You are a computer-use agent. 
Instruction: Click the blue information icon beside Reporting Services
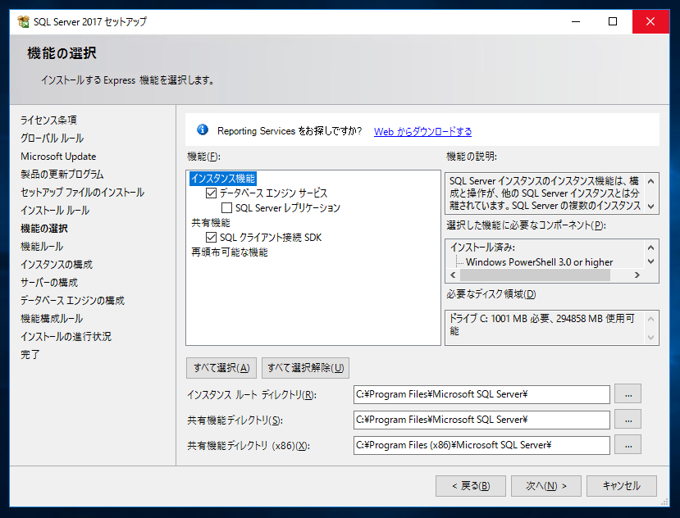(x=202, y=129)
